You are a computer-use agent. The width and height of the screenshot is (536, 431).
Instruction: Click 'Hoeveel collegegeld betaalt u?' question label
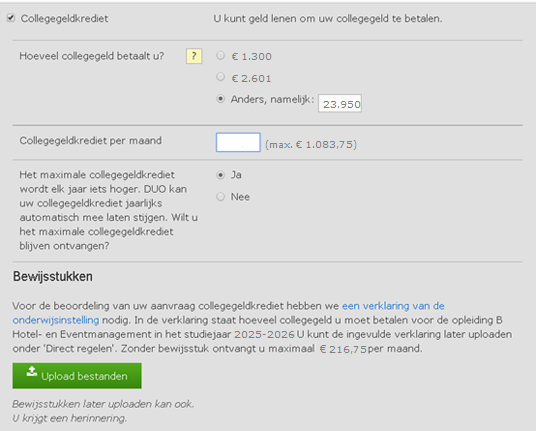92,56
